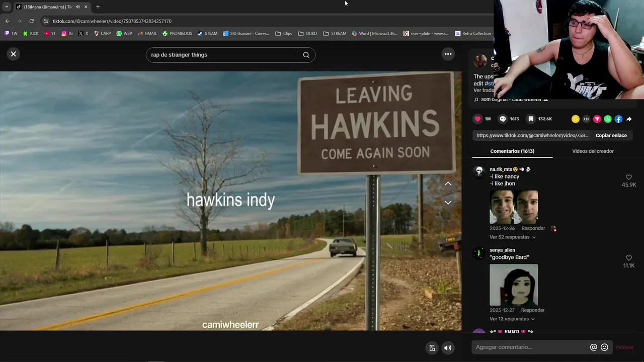Viewport: 644px width, 362px height.
Task: Toggle auto-scroll icon beside volume
Action: [432, 348]
